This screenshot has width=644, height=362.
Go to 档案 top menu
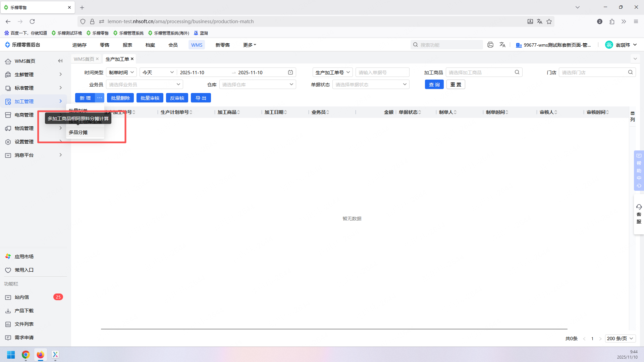pos(150,45)
